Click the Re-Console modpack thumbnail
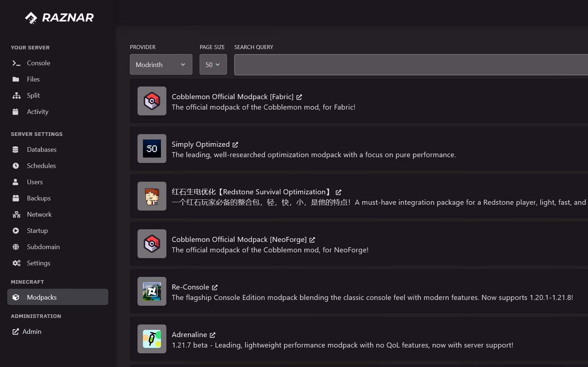The width and height of the screenshot is (588, 367). pos(152,291)
